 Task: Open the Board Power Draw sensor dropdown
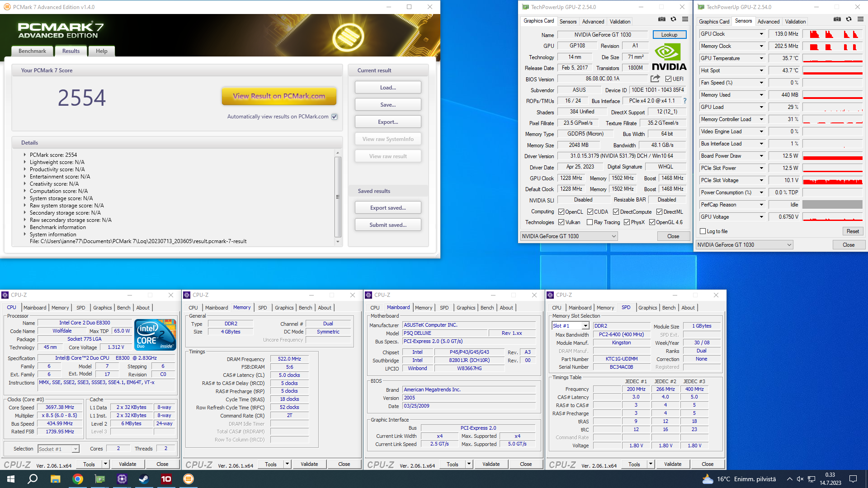point(761,156)
